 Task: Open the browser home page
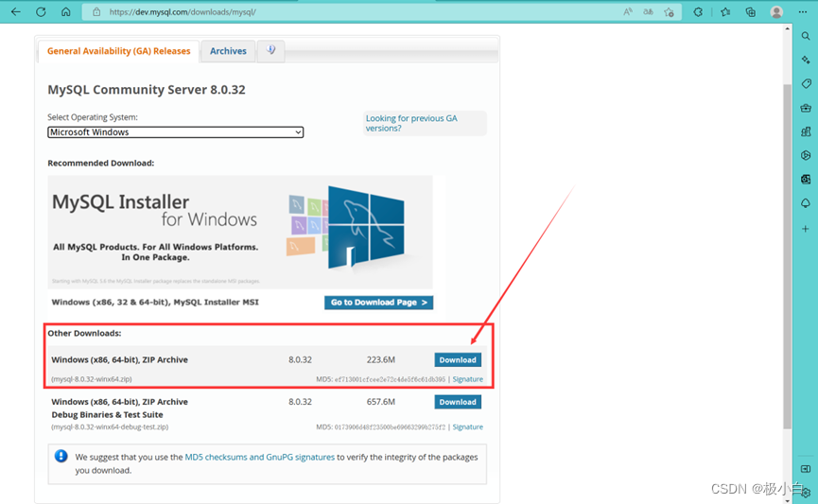click(66, 11)
